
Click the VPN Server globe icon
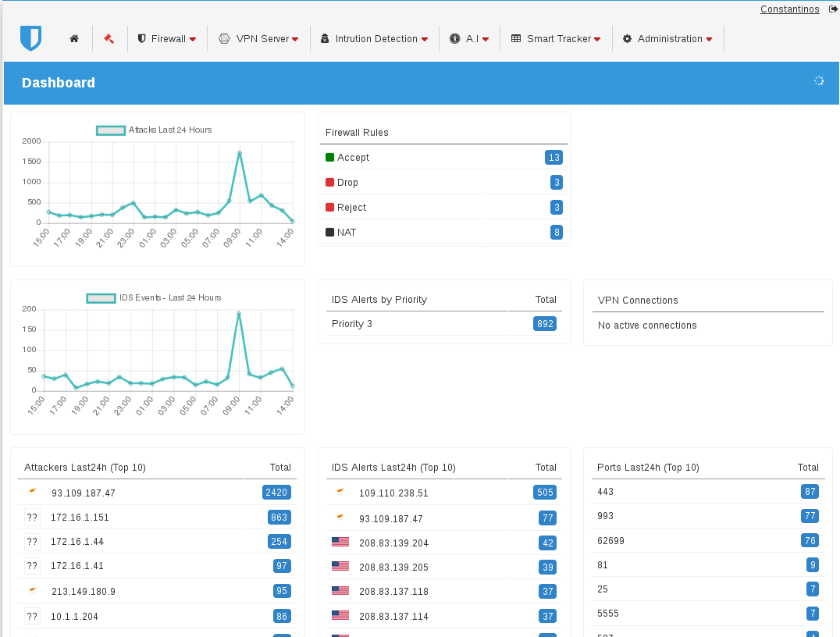click(225, 38)
